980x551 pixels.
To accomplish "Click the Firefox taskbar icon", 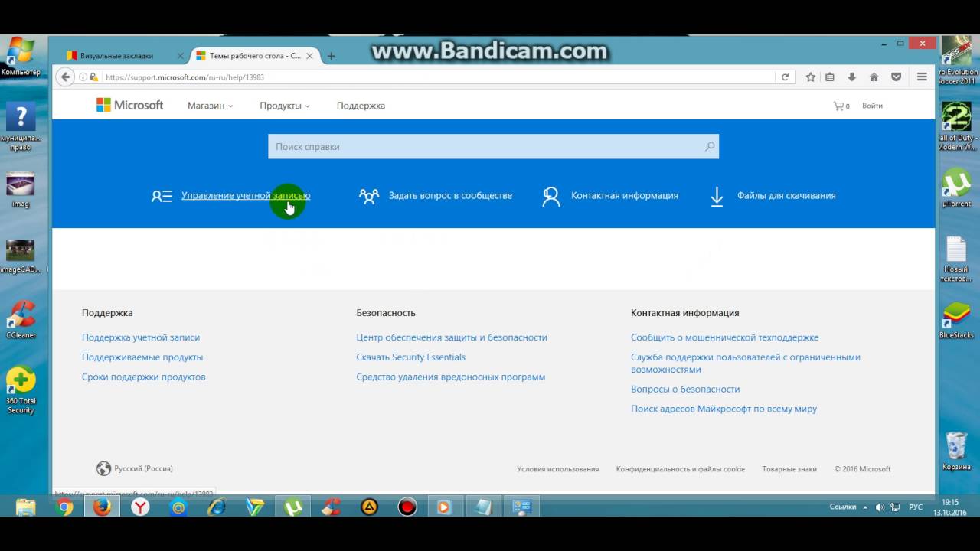I will point(102,507).
